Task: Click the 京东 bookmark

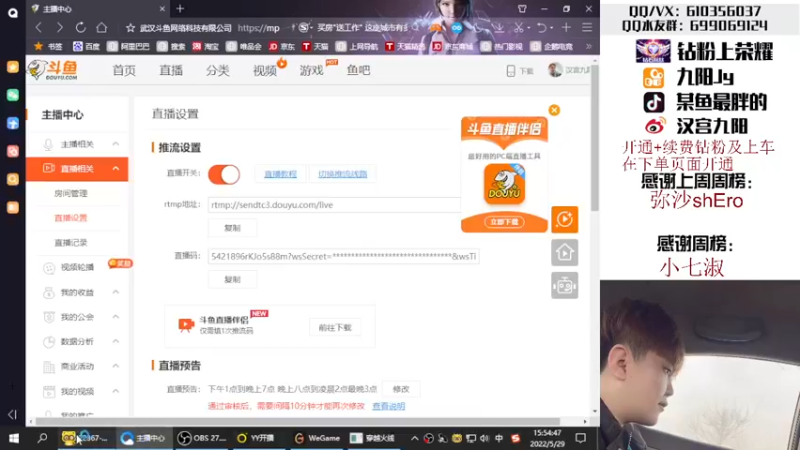Action: pyautogui.click(x=282, y=46)
